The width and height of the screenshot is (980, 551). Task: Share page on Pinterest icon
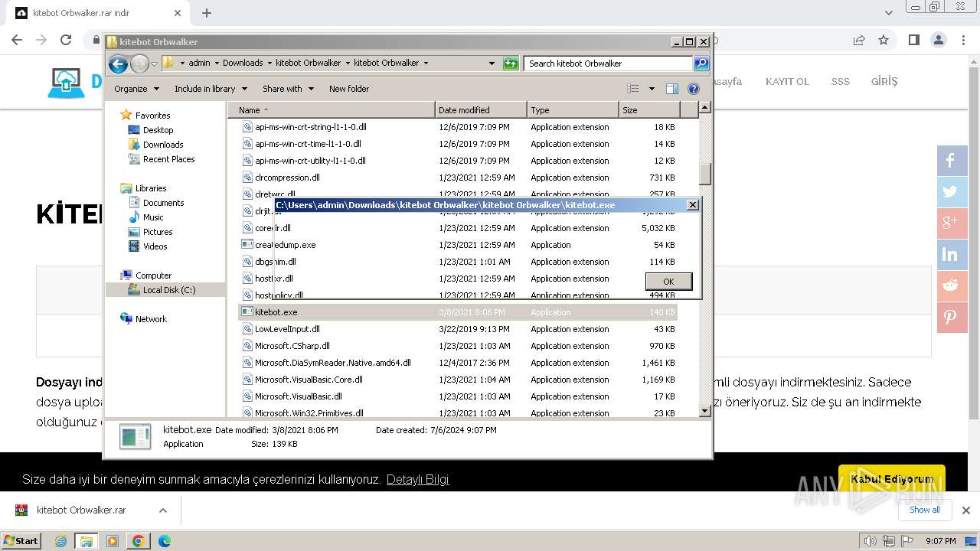952,317
